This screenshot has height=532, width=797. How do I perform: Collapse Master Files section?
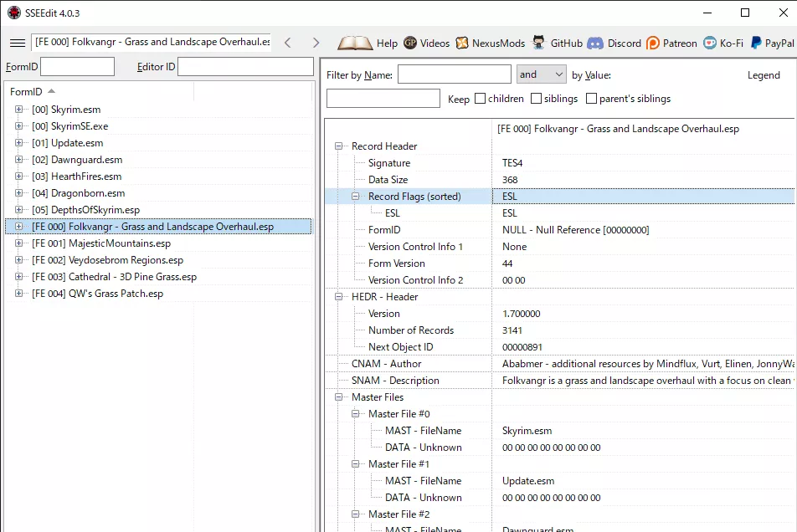338,397
